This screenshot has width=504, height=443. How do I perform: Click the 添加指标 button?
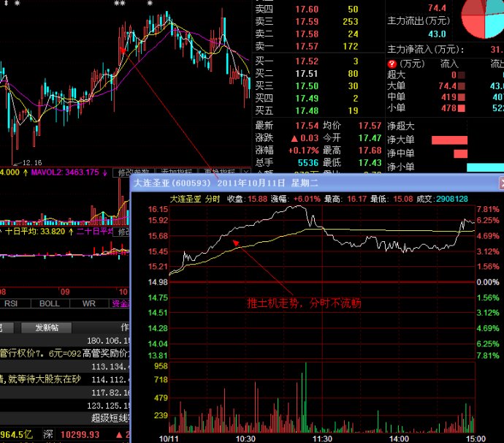[x=177, y=172]
